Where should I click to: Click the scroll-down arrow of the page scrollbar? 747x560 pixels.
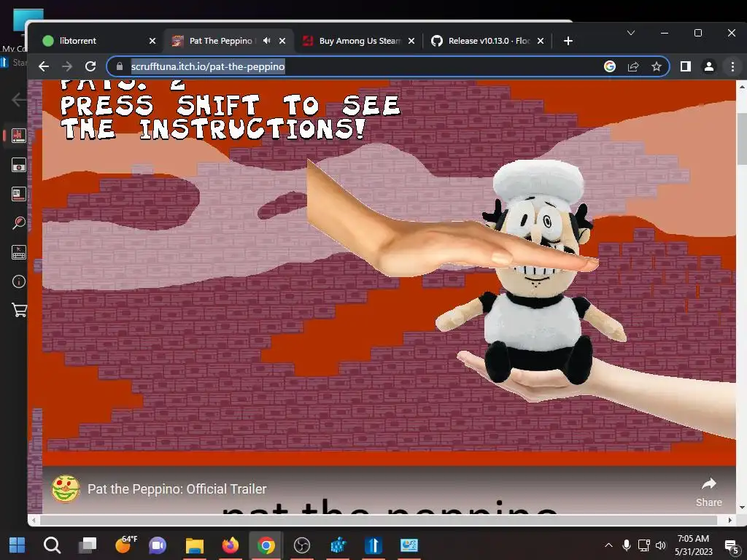[741, 508]
